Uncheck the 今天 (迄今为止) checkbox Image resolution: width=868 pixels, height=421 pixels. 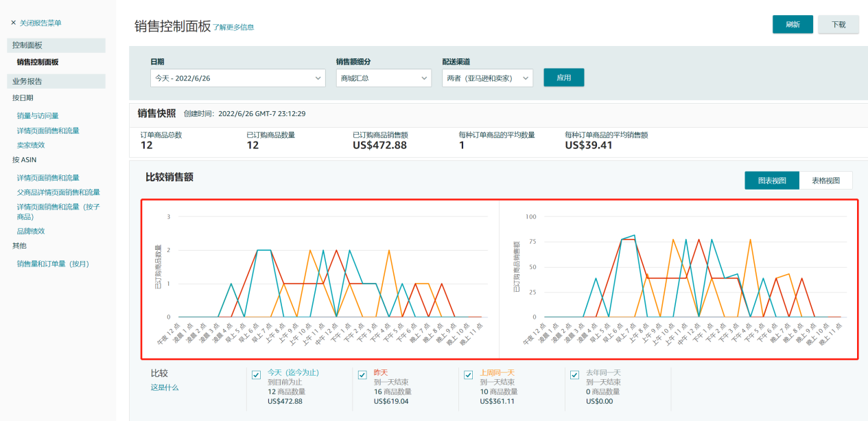pyautogui.click(x=256, y=375)
